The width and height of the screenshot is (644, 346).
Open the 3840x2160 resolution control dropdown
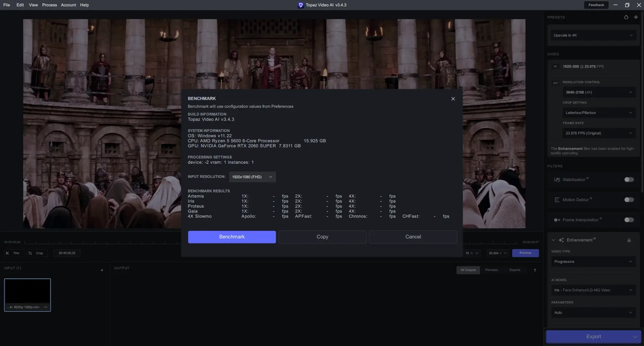pos(599,92)
